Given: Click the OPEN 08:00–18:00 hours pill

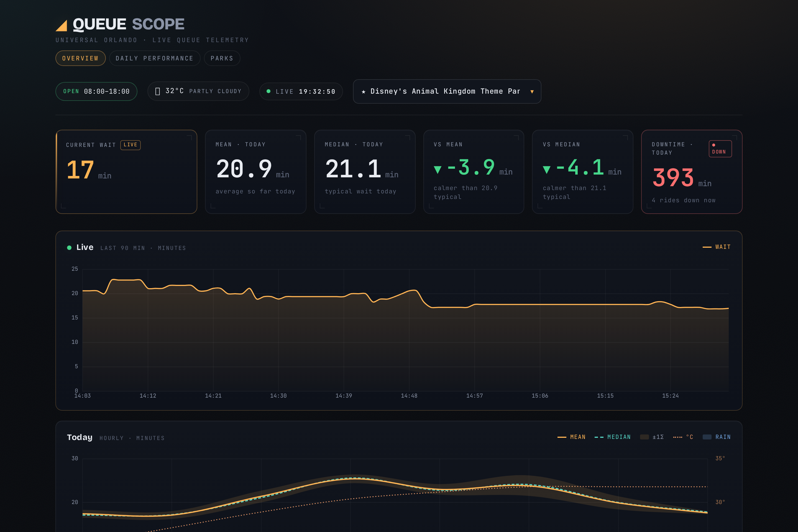Looking at the screenshot, I should [96, 91].
